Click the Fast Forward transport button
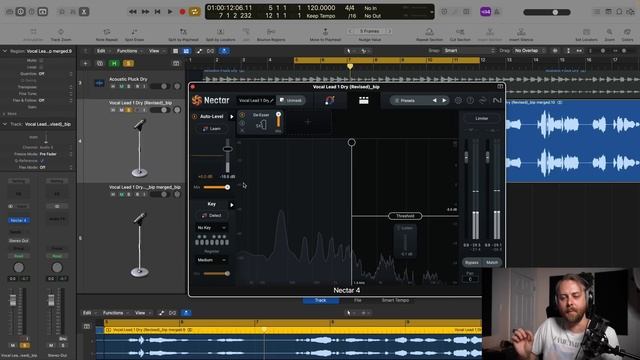The image size is (640, 360). (x=145, y=12)
